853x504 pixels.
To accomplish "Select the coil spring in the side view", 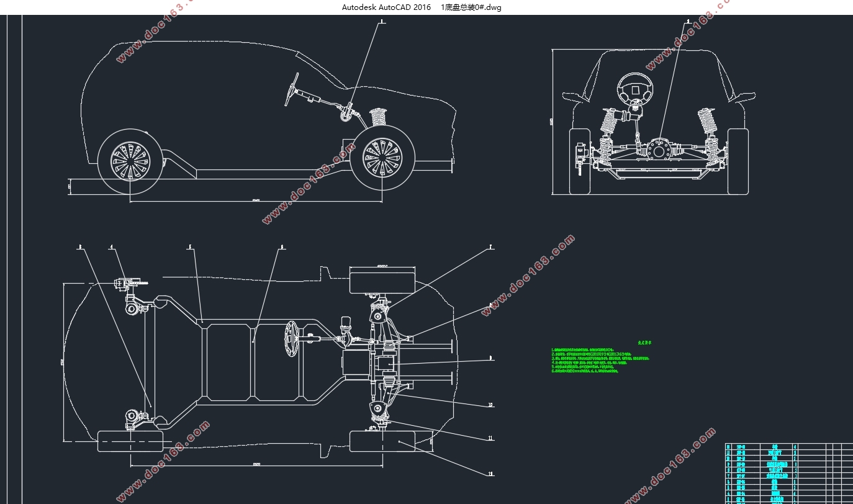I will tap(378, 116).
